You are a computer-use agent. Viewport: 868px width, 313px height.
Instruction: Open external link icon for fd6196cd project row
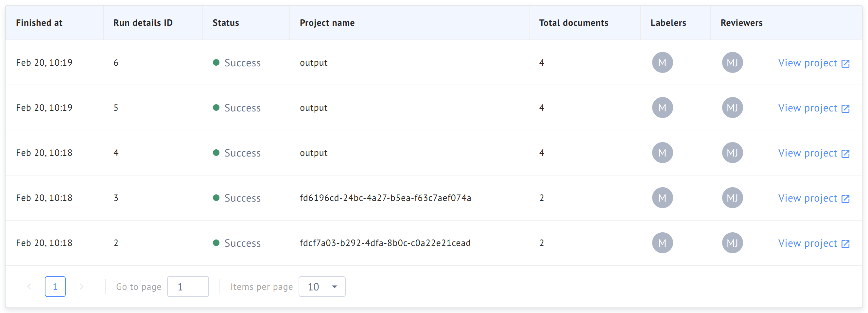[x=846, y=199]
